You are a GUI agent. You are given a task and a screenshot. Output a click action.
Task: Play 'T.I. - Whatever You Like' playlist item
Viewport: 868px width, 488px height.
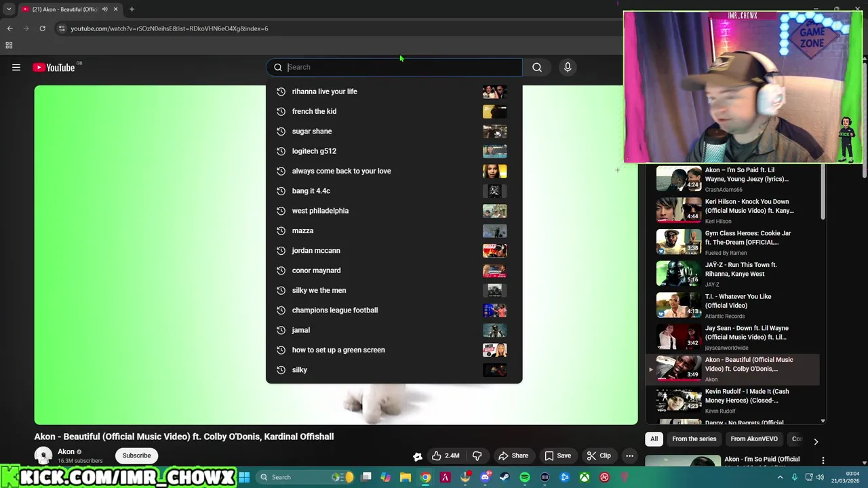coord(732,306)
